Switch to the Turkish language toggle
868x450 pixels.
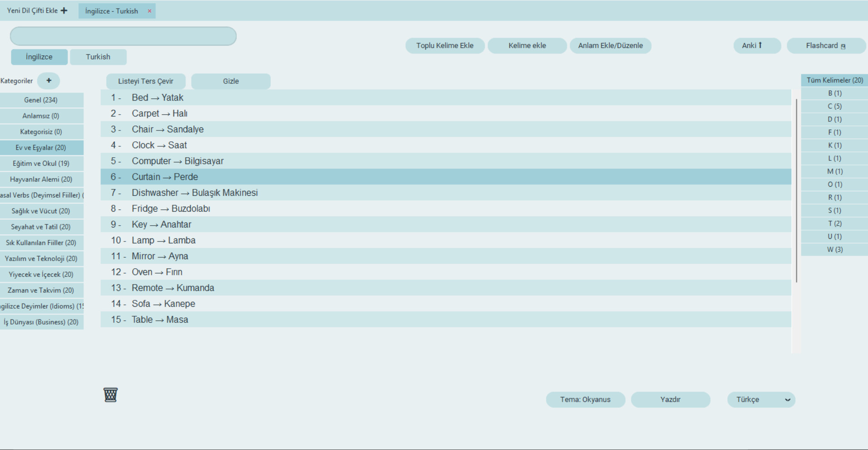[98, 57]
